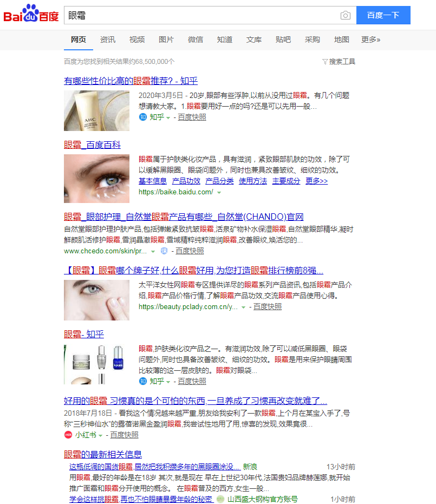The image size is (436, 504).
Task: Click 新浪 source label
Action: point(250,467)
